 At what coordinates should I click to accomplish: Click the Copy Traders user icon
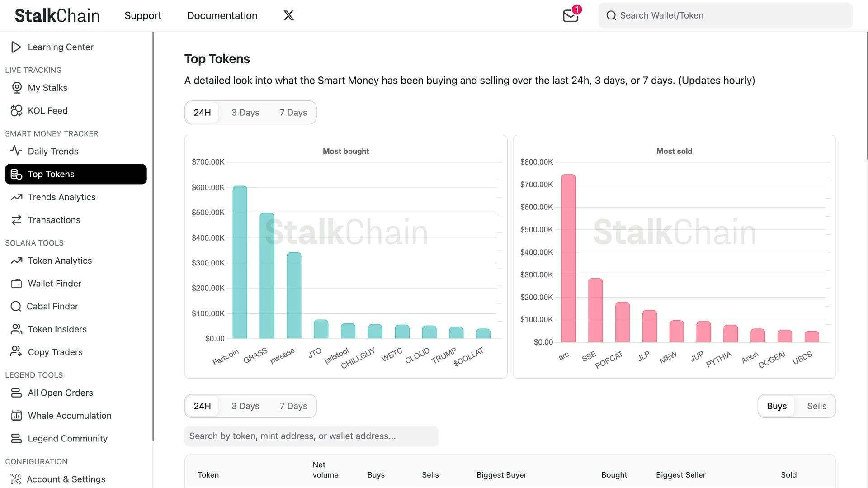17,352
